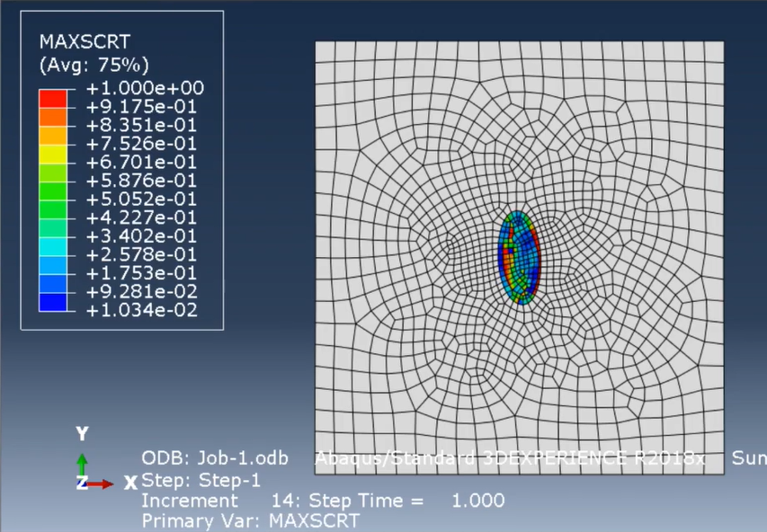Viewport: 767px width, 532px height.
Task: Click the Step Time 1.000 value
Action: pos(407,501)
